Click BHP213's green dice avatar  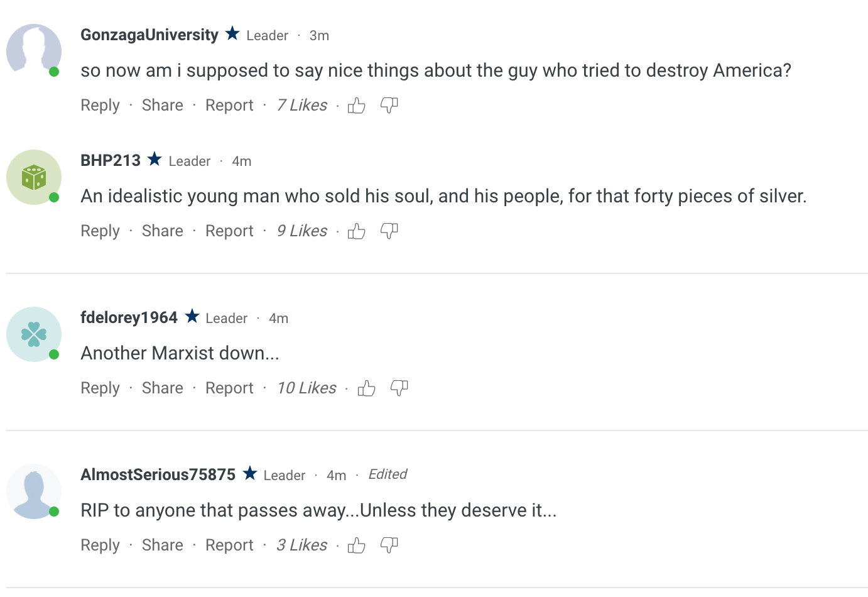(x=34, y=177)
